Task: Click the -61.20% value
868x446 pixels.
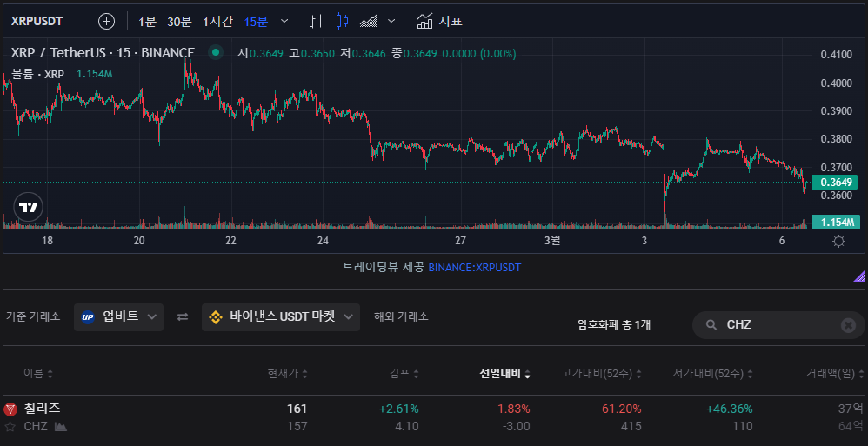Action: pos(620,409)
